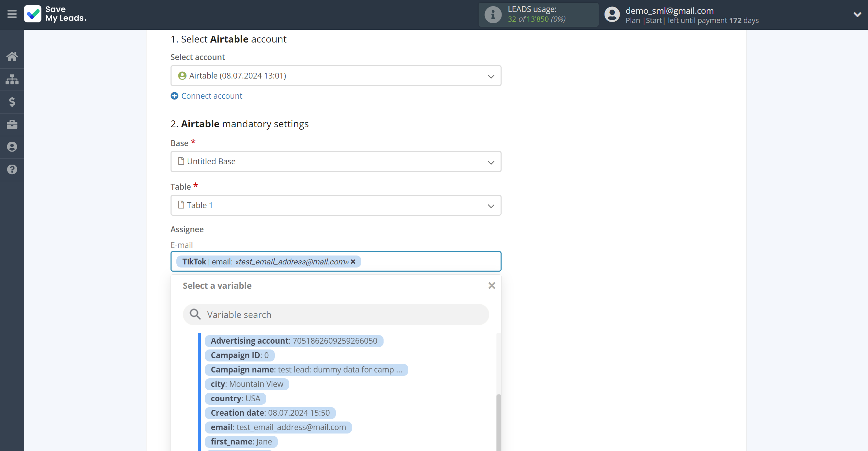Click the variable list scrollbar
This screenshot has height=451, width=868.
(x=499, y=423)
